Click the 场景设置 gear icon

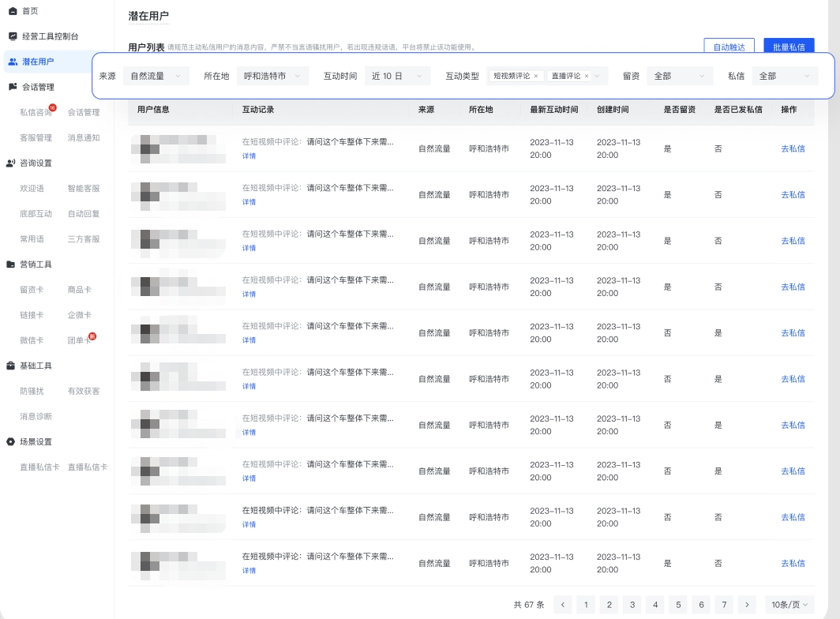(x=11, y=441)
